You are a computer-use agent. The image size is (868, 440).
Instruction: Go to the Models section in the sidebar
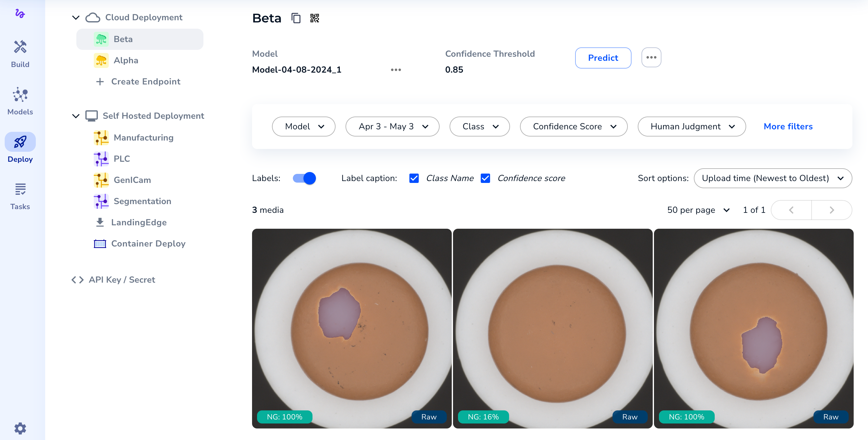[x=20, y=101]
